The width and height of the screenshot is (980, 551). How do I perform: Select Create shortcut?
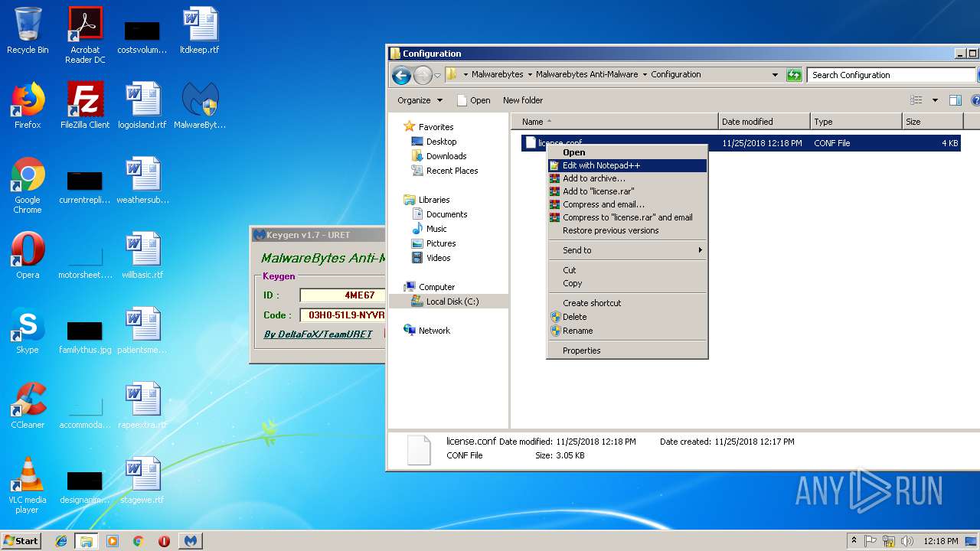point(627,303)
